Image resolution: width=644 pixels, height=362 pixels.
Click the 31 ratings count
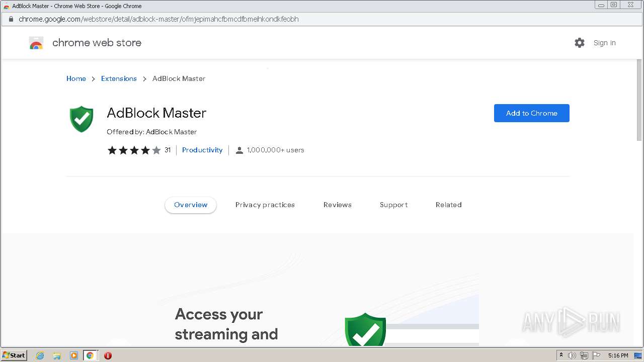(x=168, y=150)
